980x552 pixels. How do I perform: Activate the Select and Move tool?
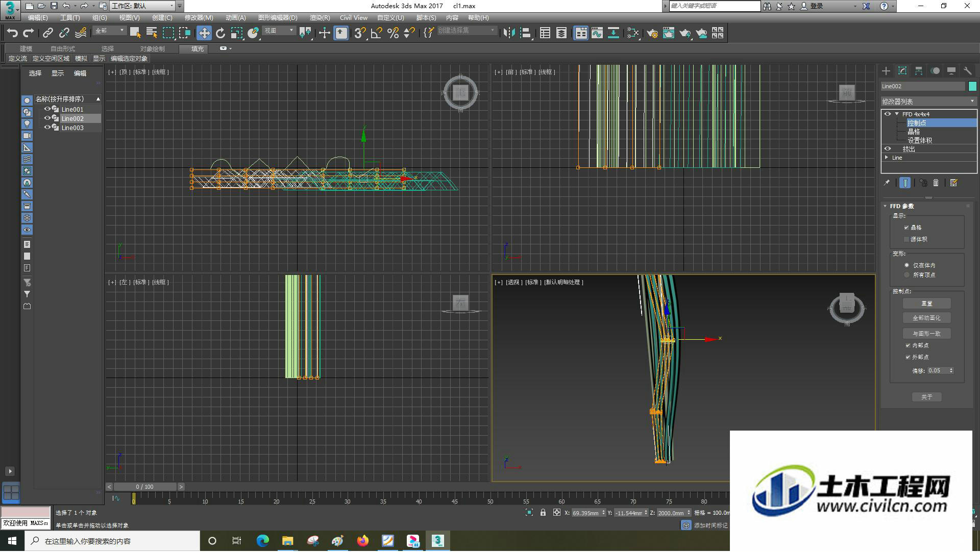coord(204,33)
